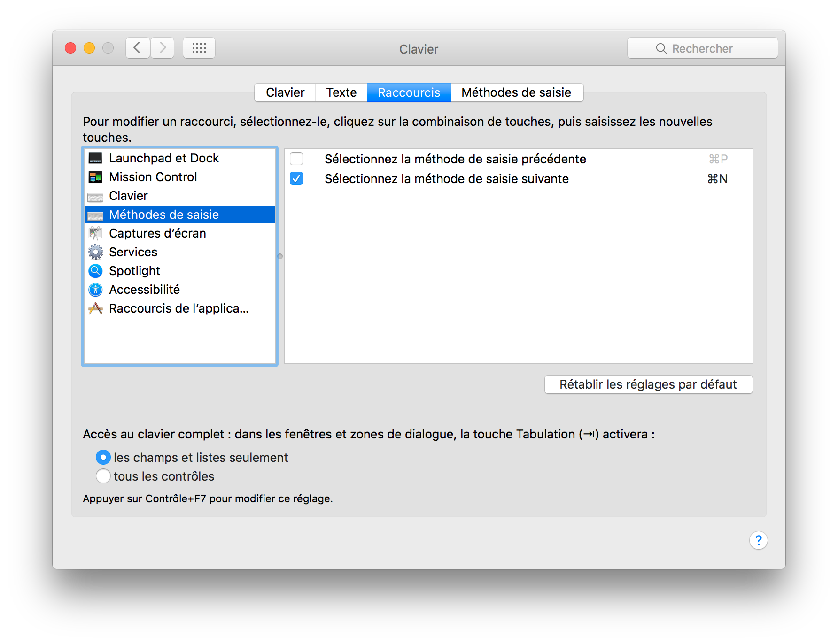Click the Captures d'écran icon
This screenshot has width=838, height=644.
(x=95, y=233)
